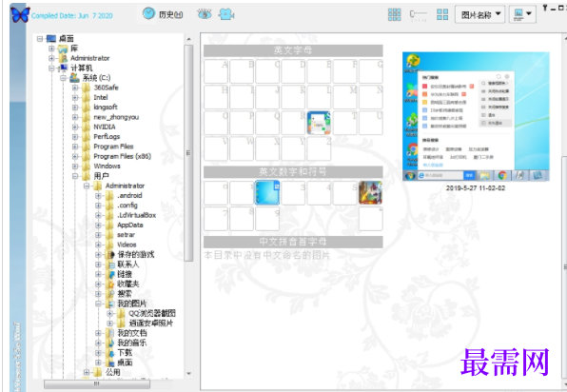567x392 pixels.
Task: Select the setrar folder
Action: pos(126,235)
